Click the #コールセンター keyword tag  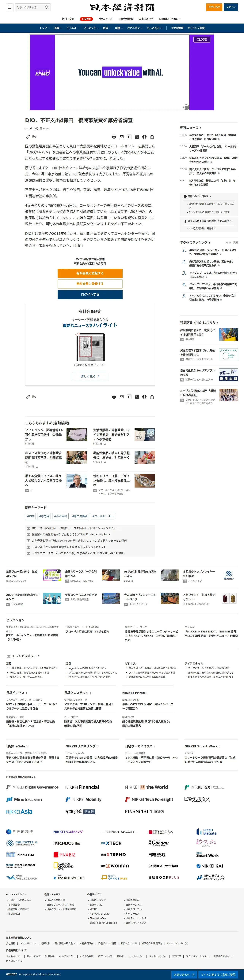103,516
